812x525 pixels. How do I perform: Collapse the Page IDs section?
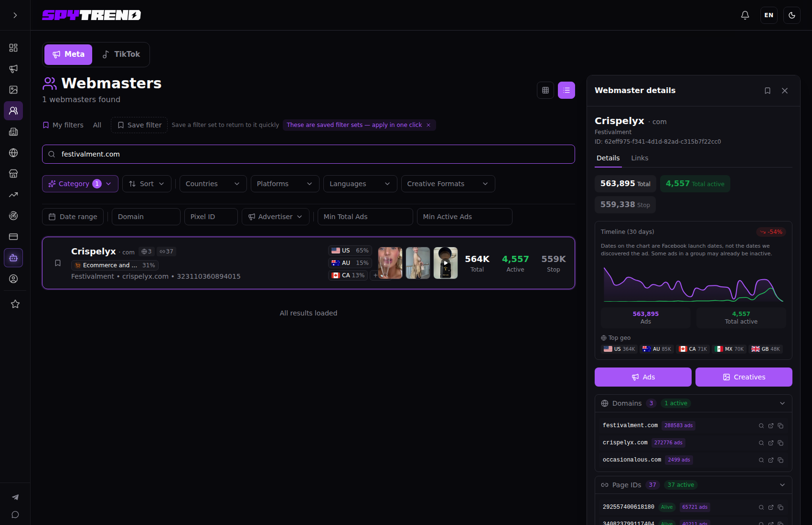782,485
